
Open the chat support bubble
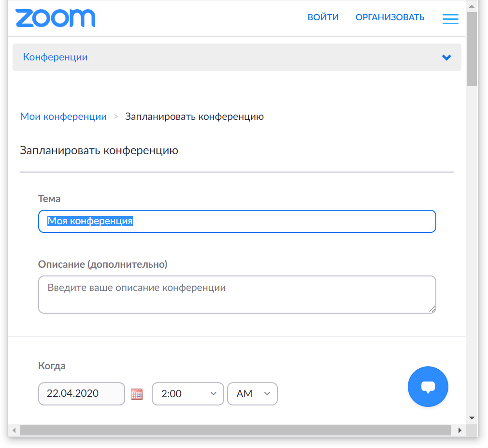click(428, 387)
